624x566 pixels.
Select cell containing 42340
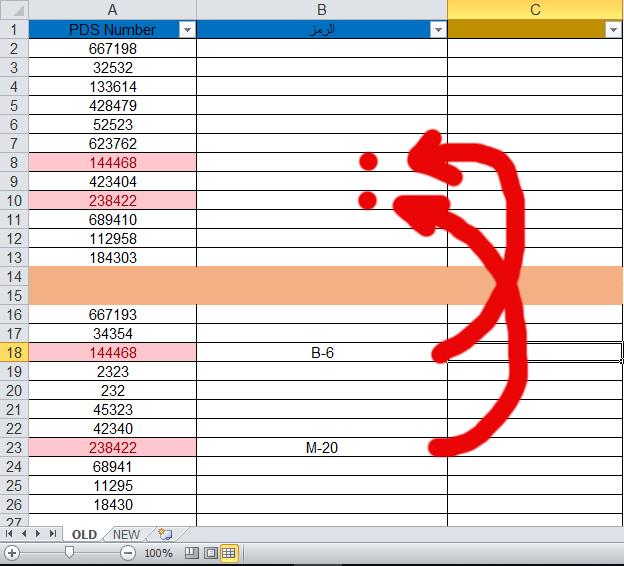[x=113, y=429]
